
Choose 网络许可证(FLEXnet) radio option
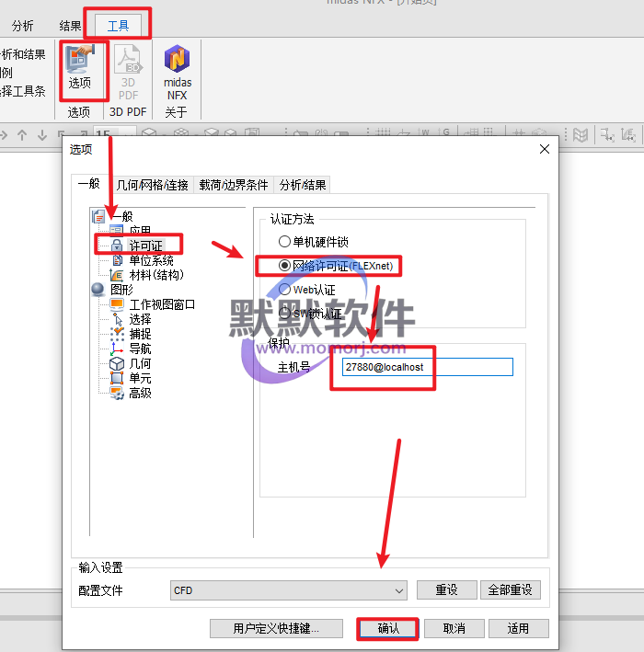pos(284,265)
